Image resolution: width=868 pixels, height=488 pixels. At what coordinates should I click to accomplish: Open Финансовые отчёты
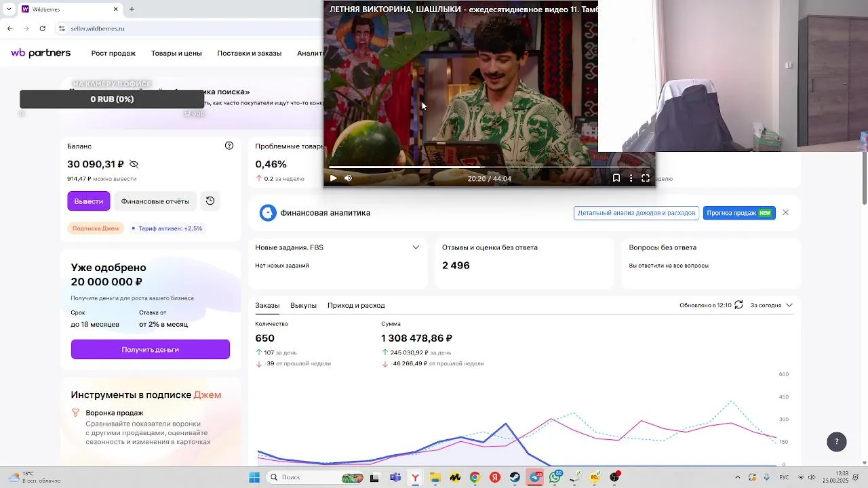(155, 201)
